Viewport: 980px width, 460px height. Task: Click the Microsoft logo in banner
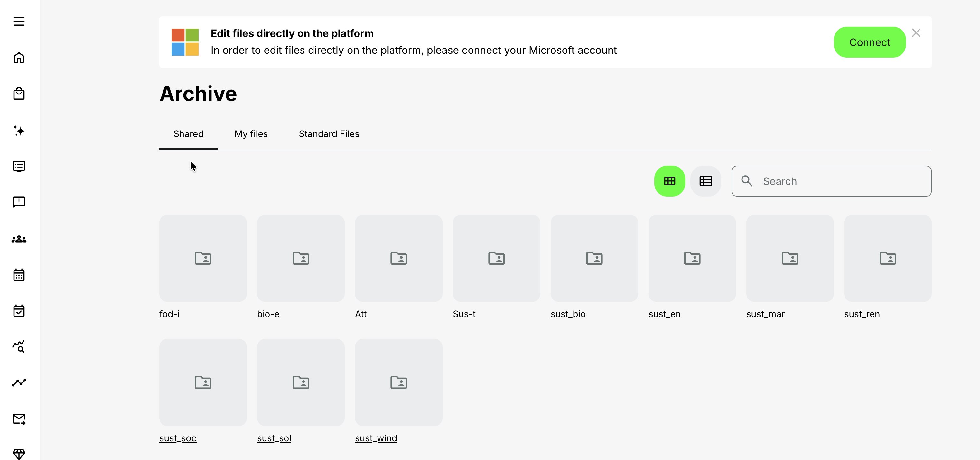coord(185,42)
